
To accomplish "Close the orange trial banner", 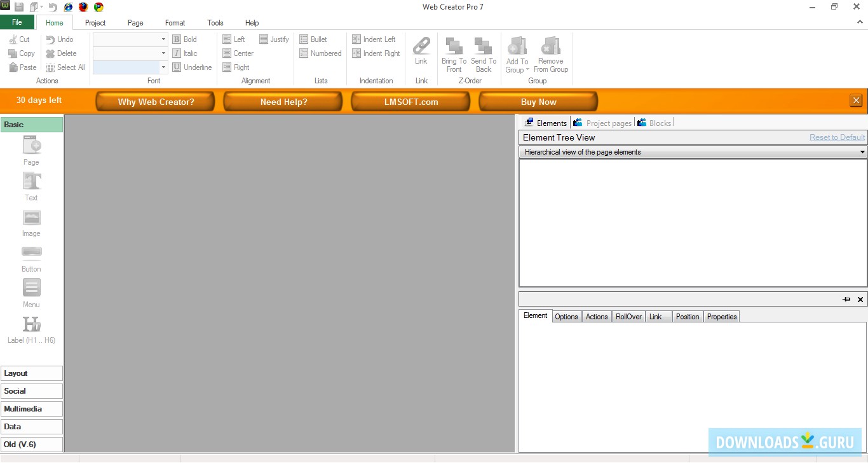I will [x=856, y=100].
